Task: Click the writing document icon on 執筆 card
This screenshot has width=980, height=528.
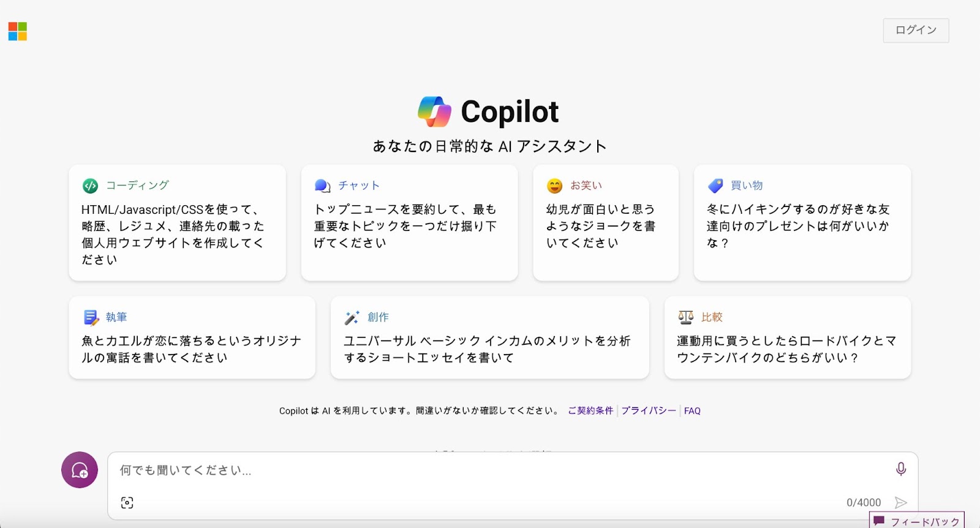Action: pyautogui.click(x=91, y=317)
